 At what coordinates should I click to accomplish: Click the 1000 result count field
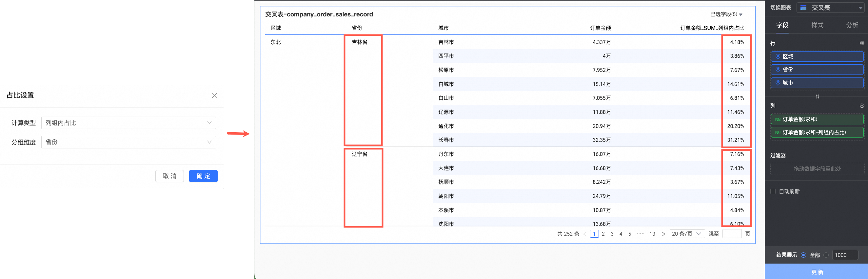(845, 255)
